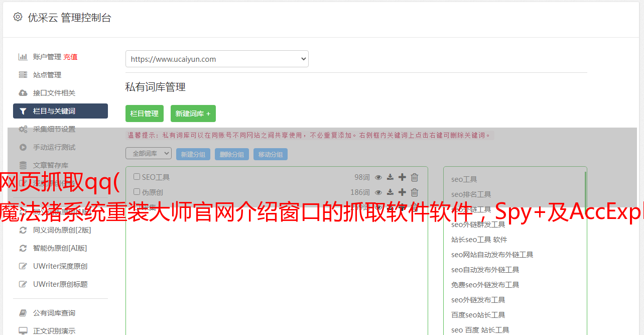Screen dimensions: 644x335
Task: Click the server icon for 站点管理
Action: tap(23, 75)
